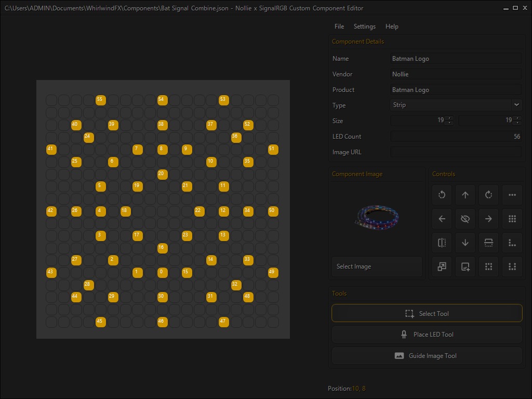532x399 pixels.
Task: Select LED 46 in the bottom row
Action: pyautogui.click(x=162, y=322)
